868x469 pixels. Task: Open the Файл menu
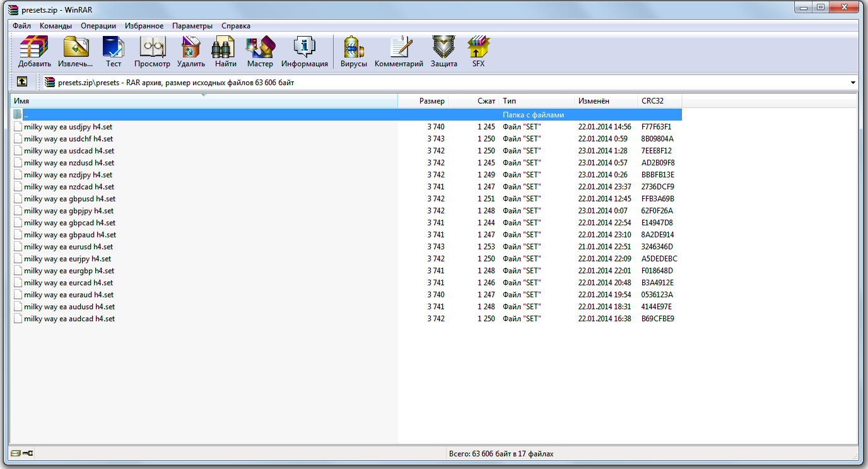(x=21, y=26)
